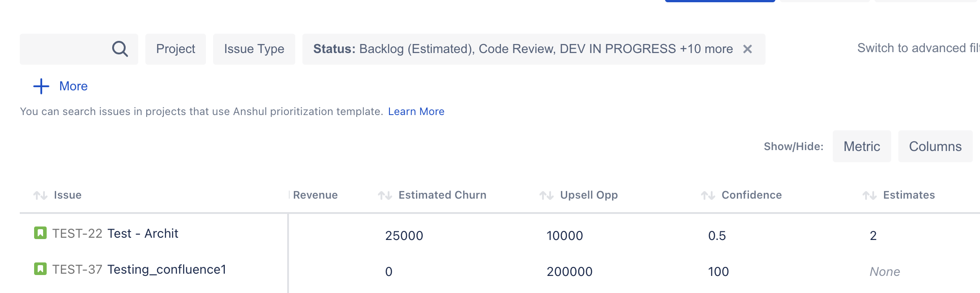Screen dimensions: 980x293
Task: Click the TEST-37 issue type icon
Action: [39, 269]
